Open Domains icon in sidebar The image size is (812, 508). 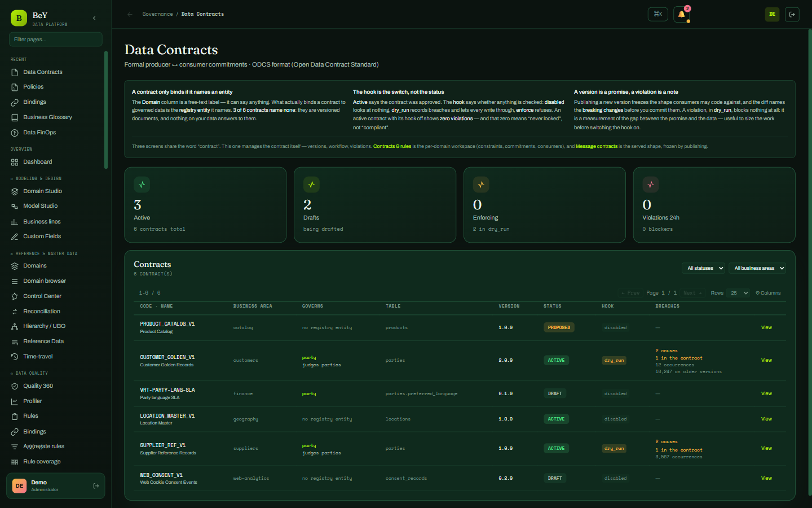coord(15,266)
